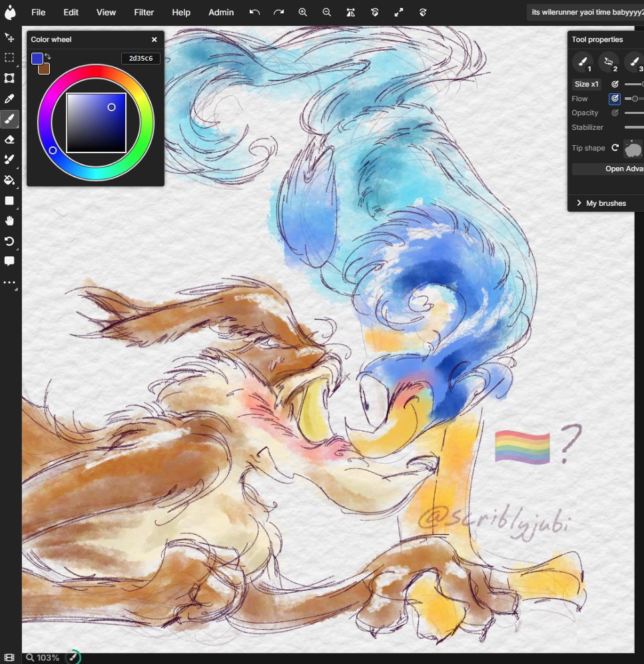Screen dimensions: 644x664
Task: Click the 103% zoom level indicator
Action: coord(43,657)
